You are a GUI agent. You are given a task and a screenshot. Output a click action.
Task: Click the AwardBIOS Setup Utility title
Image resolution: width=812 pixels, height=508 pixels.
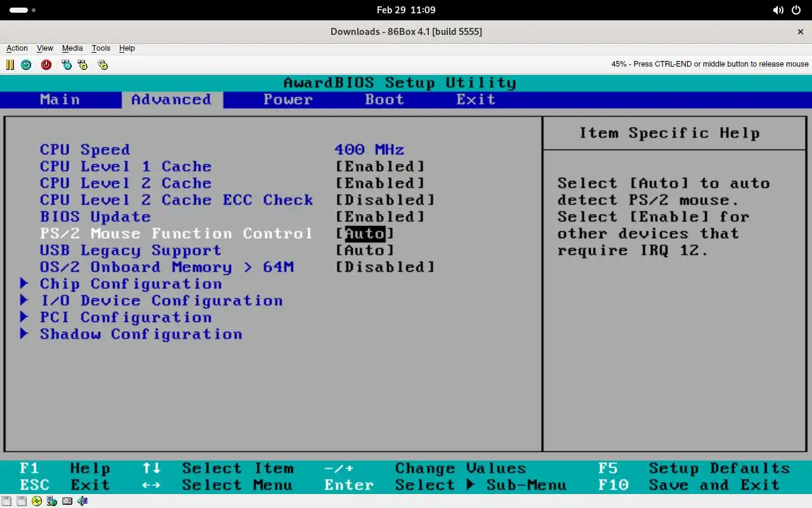click(x=400, y=83)
